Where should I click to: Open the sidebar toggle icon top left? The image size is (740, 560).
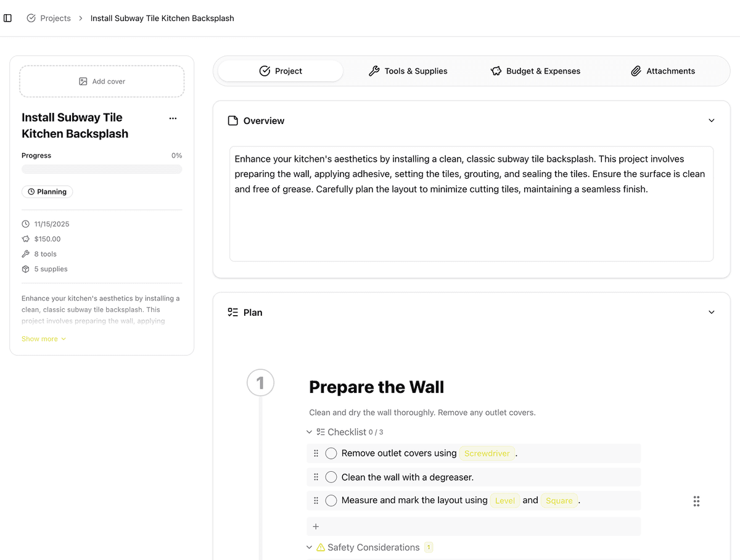click(x=7, y=18)
